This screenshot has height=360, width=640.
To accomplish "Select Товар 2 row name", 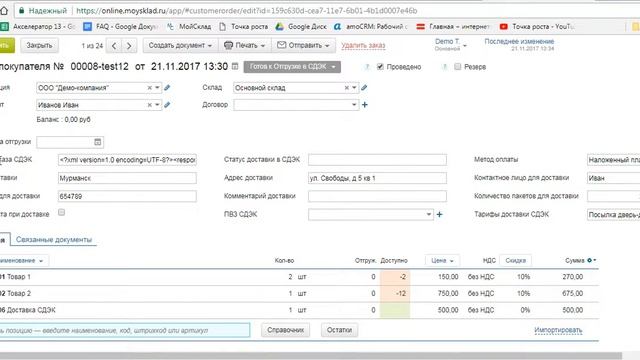I will (19, 293).
